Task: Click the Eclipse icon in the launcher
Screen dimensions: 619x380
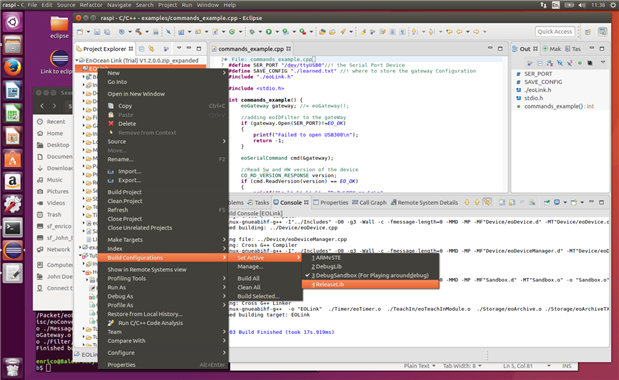Action: pos(12,251)
